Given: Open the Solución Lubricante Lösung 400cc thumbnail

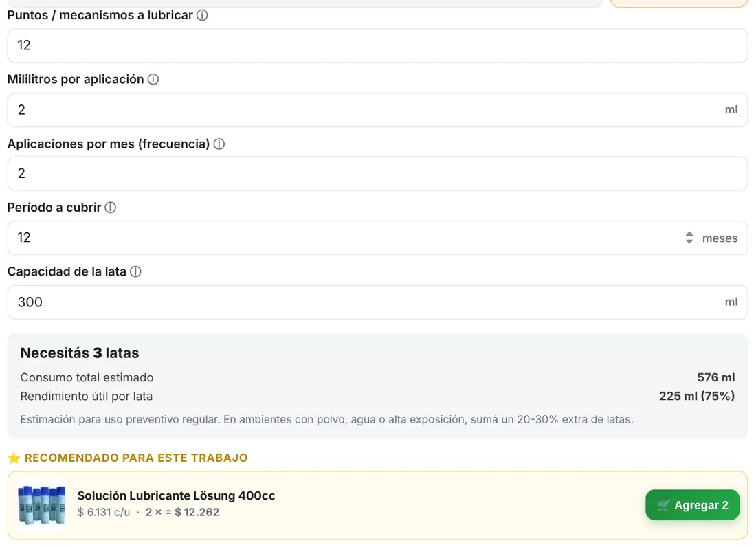Looking at the screenshot, I should (41, 505).
